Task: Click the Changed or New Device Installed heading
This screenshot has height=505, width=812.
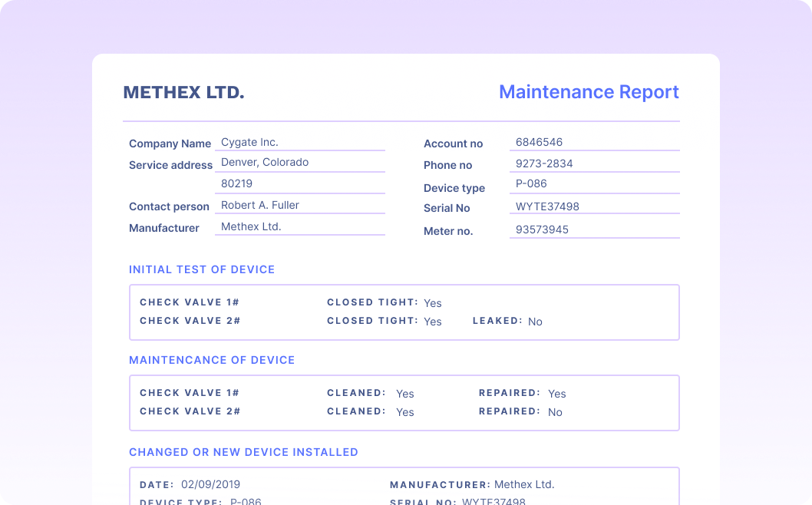Action: point(243,452)
